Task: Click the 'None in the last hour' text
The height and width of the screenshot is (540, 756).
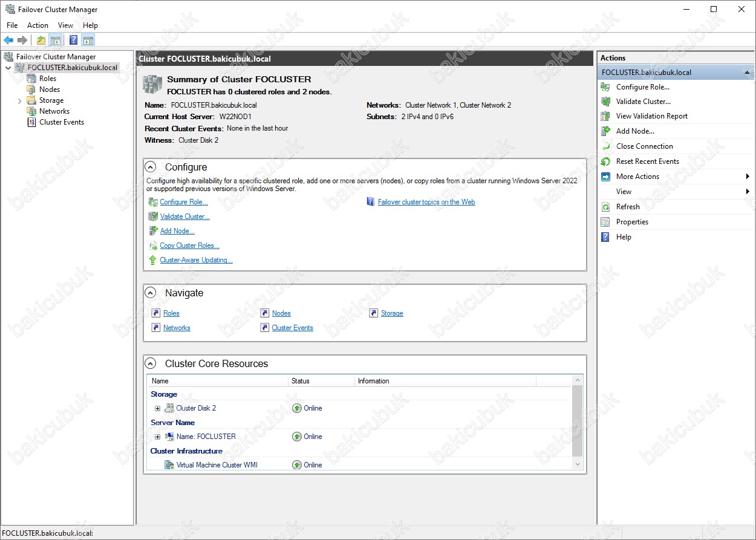Action: pos(258,128)
